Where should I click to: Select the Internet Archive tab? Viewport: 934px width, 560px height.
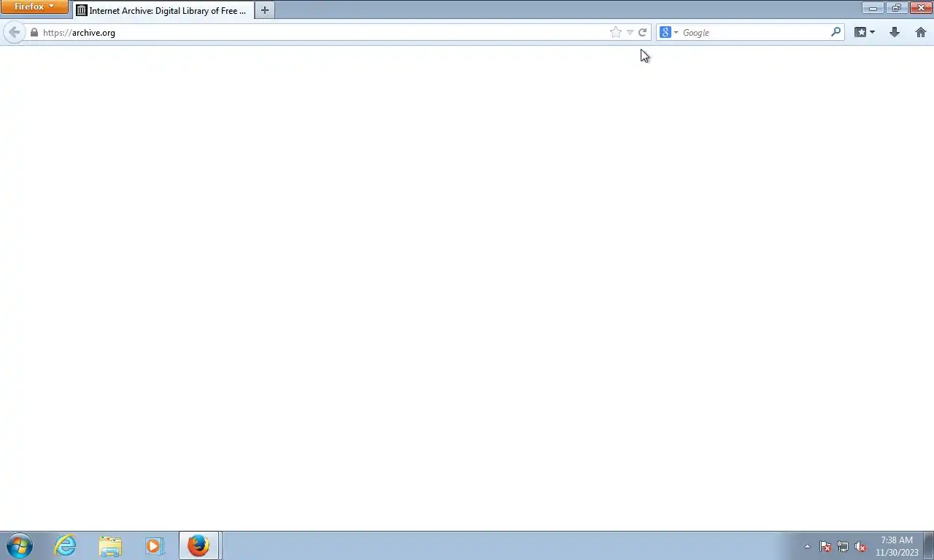(163, 10)
